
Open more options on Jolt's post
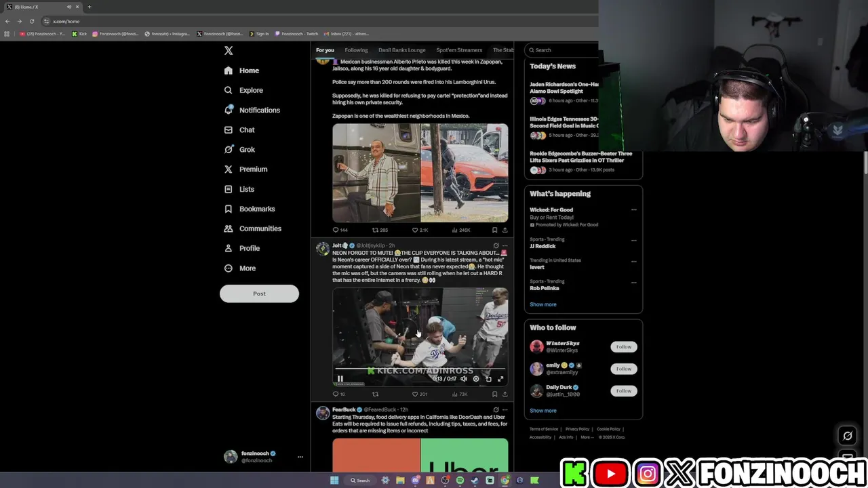coord(505,245)
